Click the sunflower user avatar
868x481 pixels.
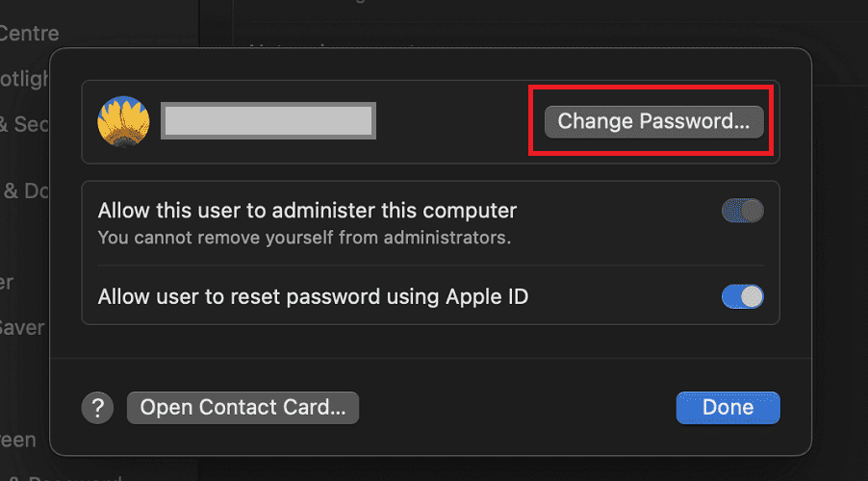point(122,122)
